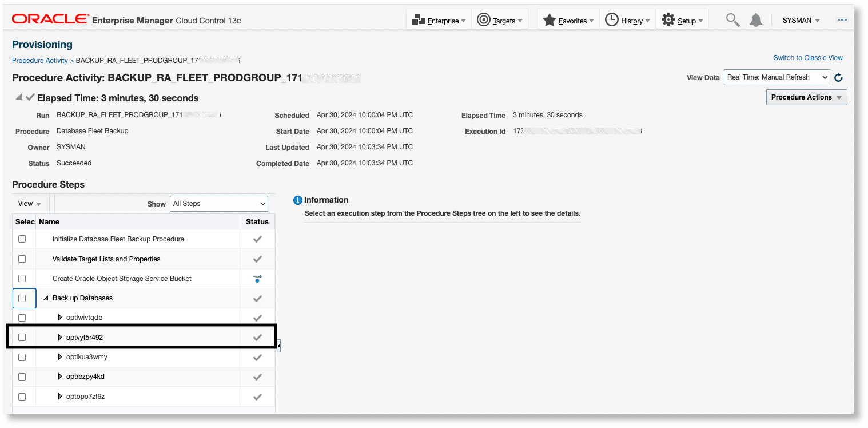The height and width of the screenshot is (428, 868).
Task: Open the Setup gear menu
Action: tap(667, 19)
